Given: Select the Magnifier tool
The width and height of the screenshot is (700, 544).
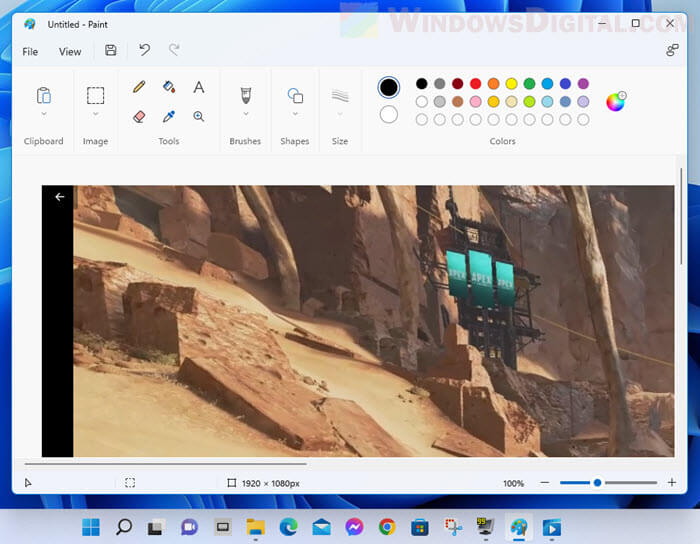Looking at the screenshot, I should point(199,116).
